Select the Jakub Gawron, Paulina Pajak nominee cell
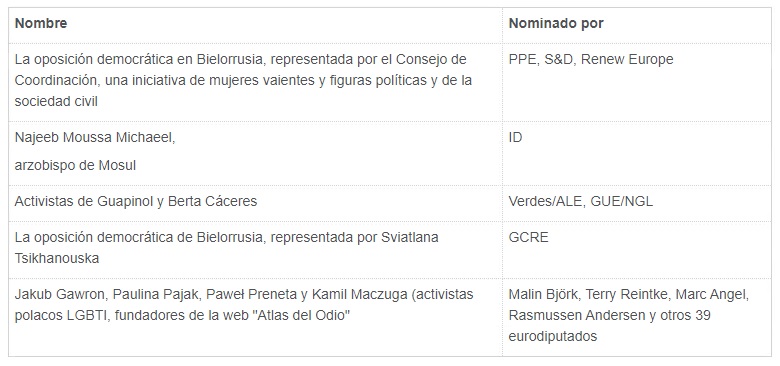780x366 pixels. click(x=255, y=317)
